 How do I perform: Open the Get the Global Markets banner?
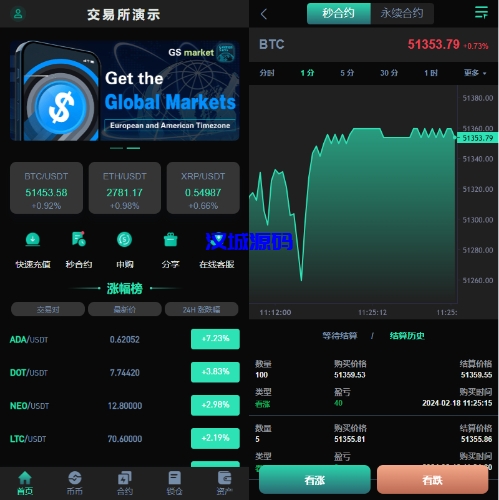[x=125, y=91]
